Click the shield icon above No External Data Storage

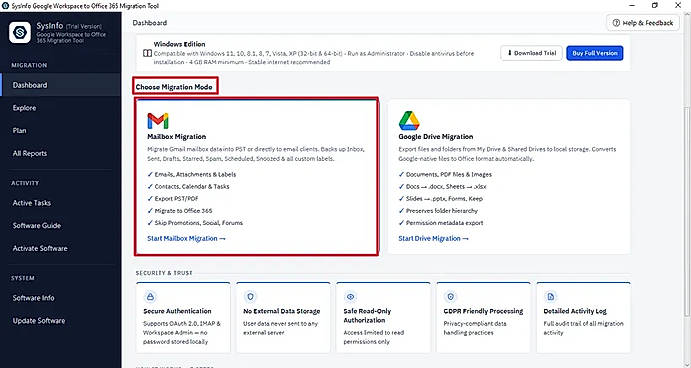coord(250,297)
